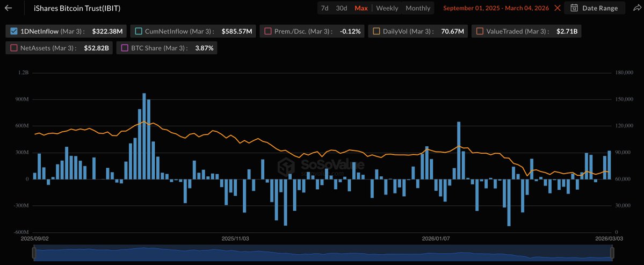Screen dimensions: 644x265
Task: Click the 1.2B left axis label
Action: pyautogui.click(x=24, y=73)
